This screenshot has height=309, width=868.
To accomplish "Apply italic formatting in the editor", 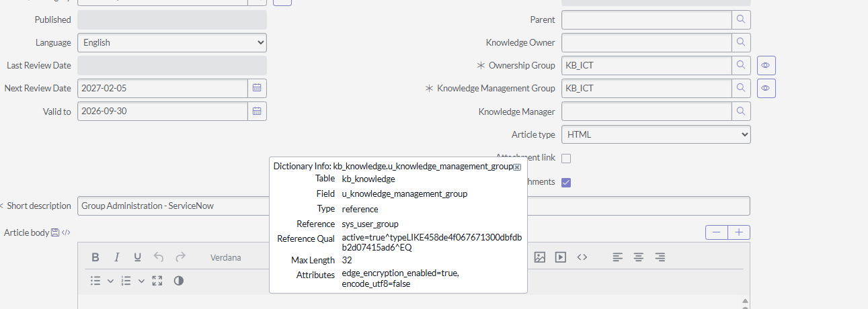I will pos(116,257).
